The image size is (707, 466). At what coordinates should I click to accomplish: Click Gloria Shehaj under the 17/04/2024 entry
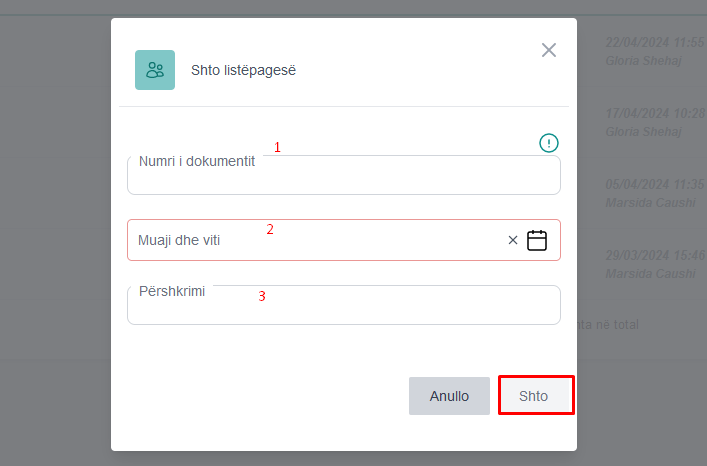643,131
